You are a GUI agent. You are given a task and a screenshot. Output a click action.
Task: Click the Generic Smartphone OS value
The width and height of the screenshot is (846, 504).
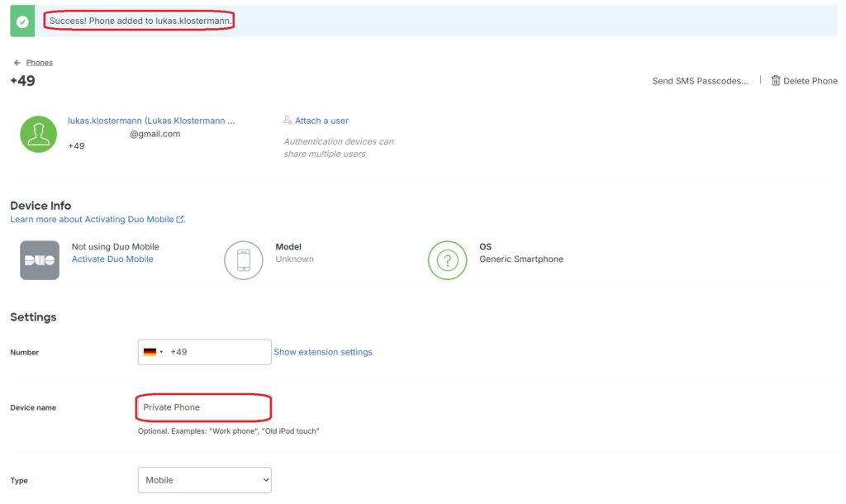[521, 259]
